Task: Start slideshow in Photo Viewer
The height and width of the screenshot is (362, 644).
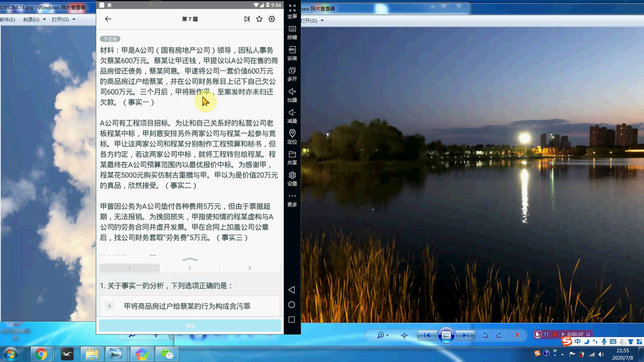Action: point(446,335)
